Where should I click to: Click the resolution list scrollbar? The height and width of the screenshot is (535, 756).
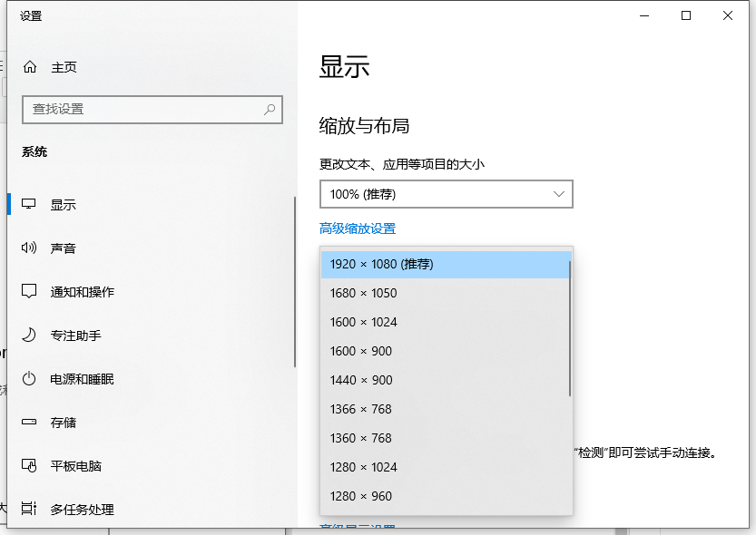coord(569,328)
